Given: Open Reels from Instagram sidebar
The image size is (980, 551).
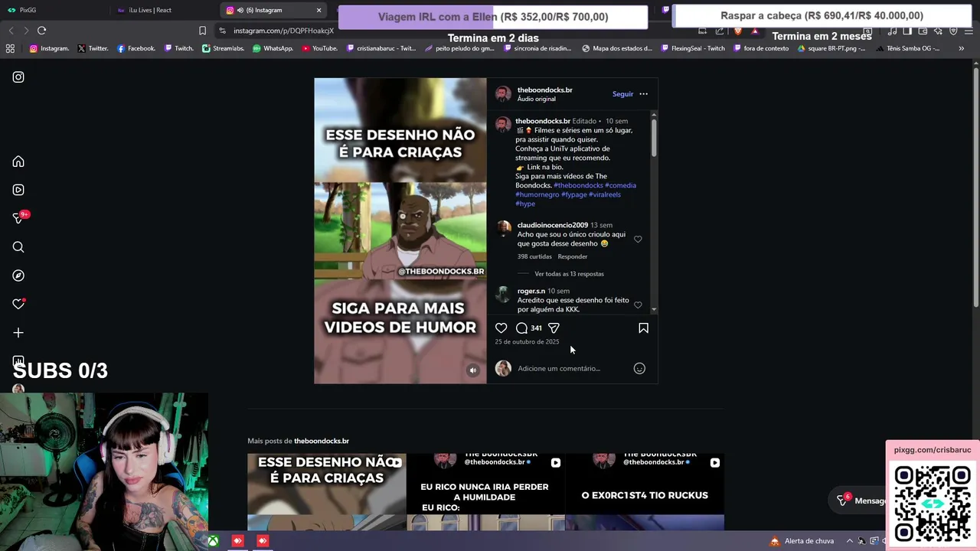Looking at the screenshot, I should [x=18, y=190].
